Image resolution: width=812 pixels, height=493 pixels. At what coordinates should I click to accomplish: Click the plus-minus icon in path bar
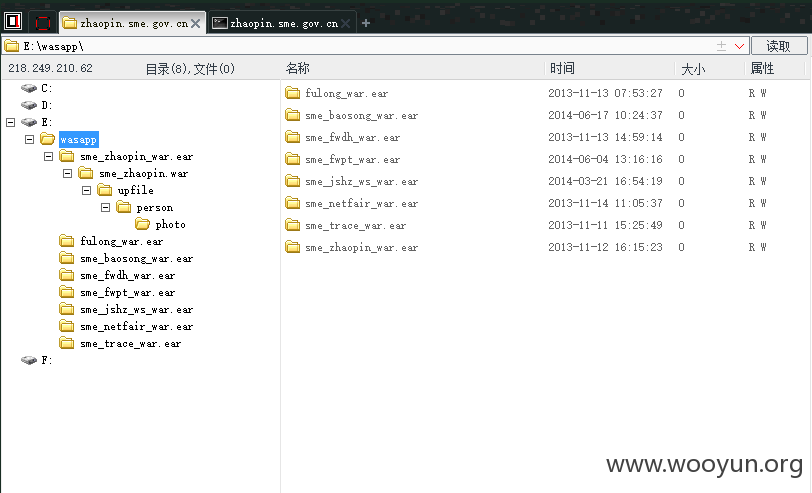point(721,46)
